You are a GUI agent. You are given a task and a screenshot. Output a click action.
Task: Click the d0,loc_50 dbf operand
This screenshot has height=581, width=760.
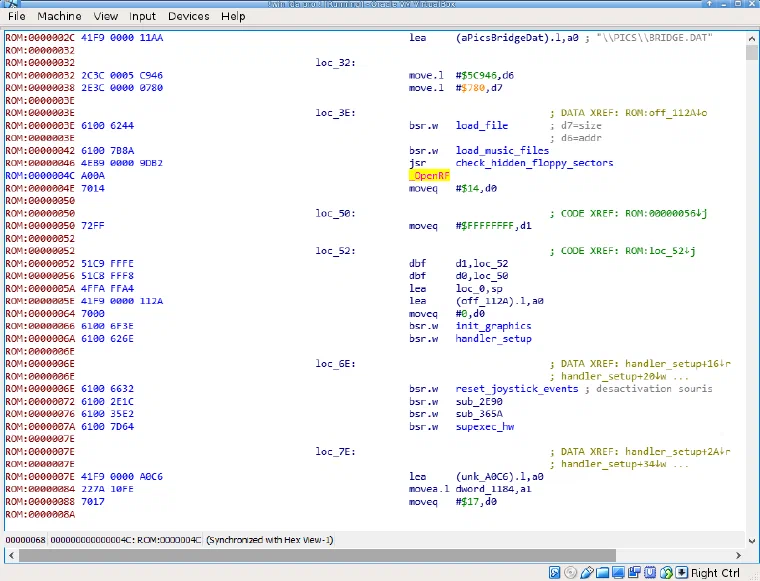pos(482,276)
